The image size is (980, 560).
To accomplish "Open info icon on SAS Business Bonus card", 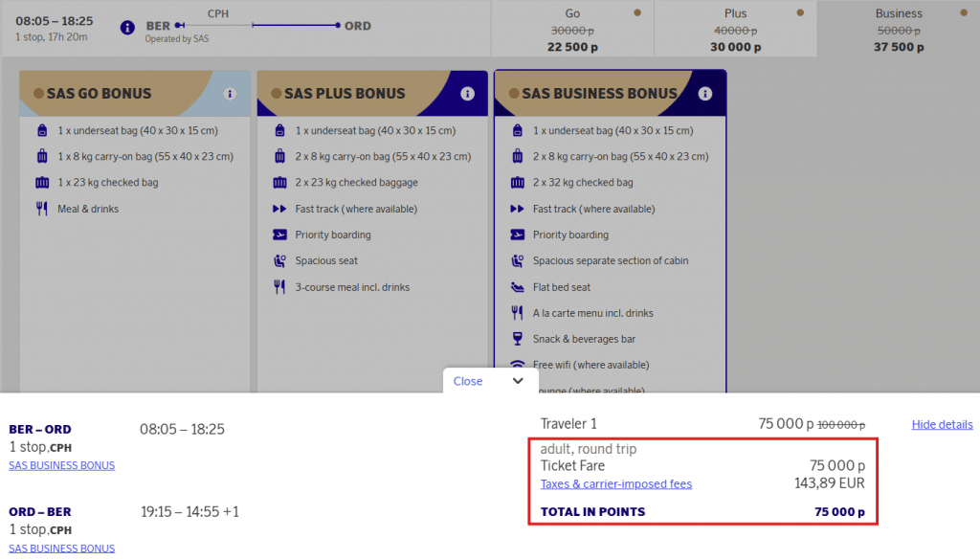I will coord(705,94).
